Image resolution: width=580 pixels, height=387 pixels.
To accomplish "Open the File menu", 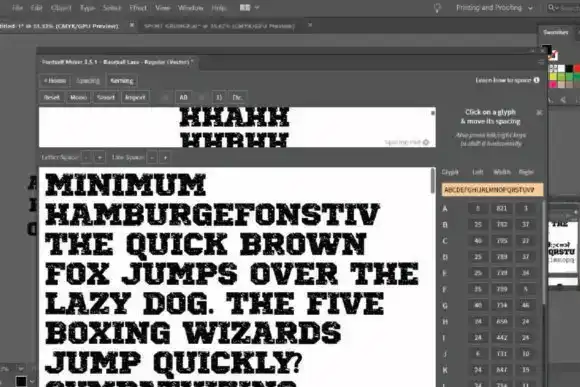I will tap(17, 7).
